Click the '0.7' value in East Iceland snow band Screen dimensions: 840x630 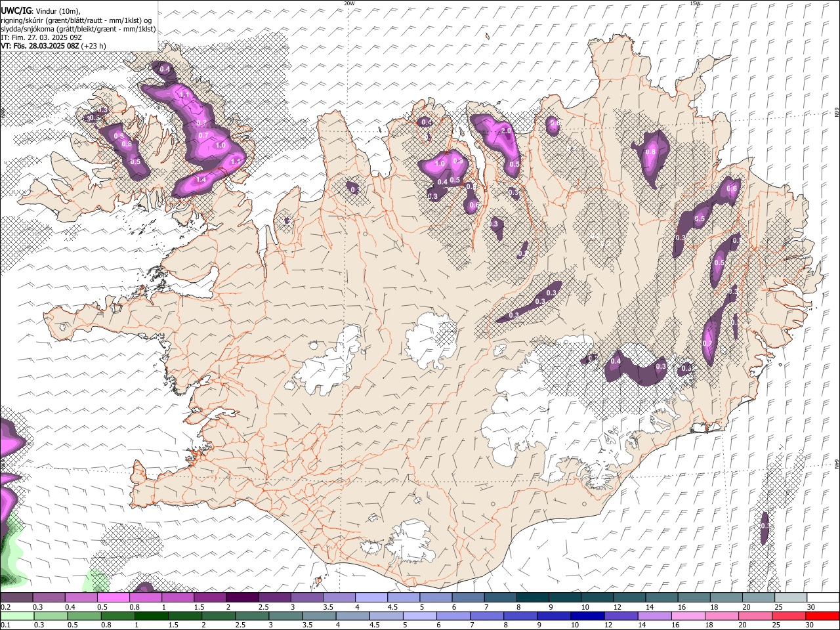coord(707,343)
